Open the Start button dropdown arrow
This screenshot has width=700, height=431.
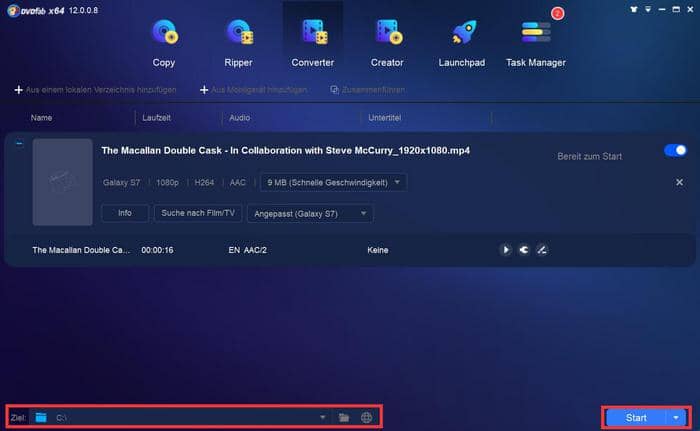[676, 417]
